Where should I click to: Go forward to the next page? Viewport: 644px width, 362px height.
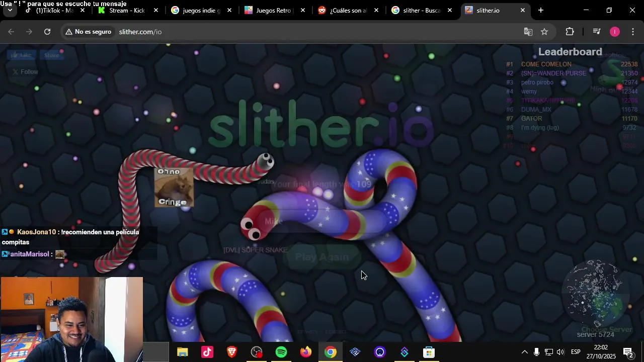pyautogui.click(x=29, y=32)
